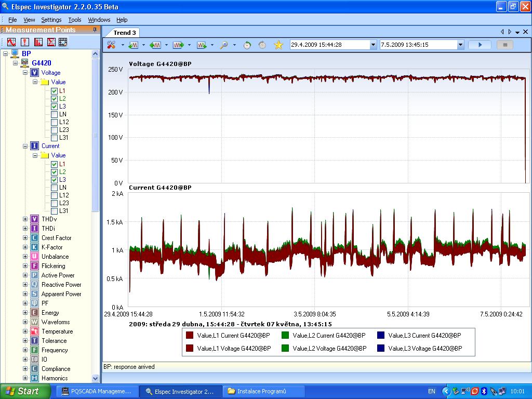Click the waveform icon with green arrow at bottom-right
Viewport: 532px width, 399px height.
[202, 45]
